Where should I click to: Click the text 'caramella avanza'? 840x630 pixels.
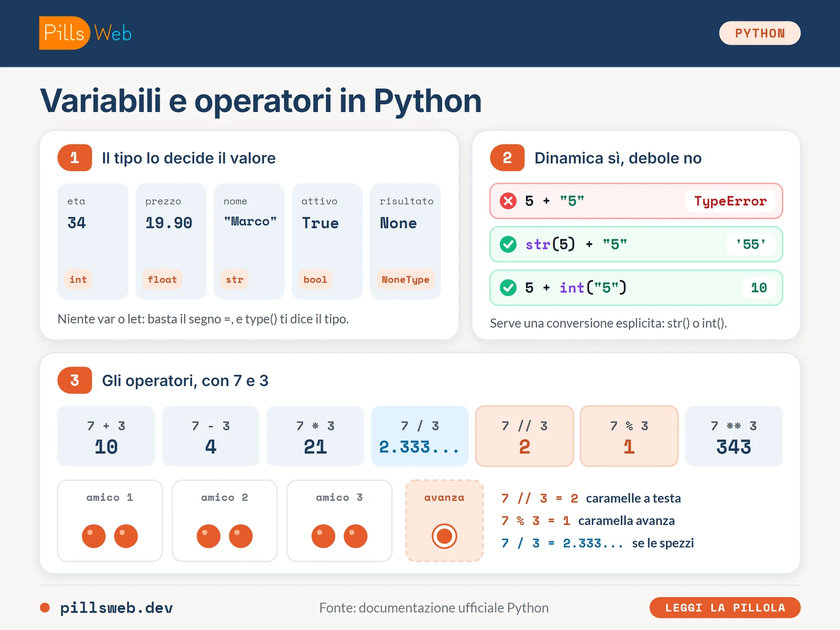coord(626,521)
